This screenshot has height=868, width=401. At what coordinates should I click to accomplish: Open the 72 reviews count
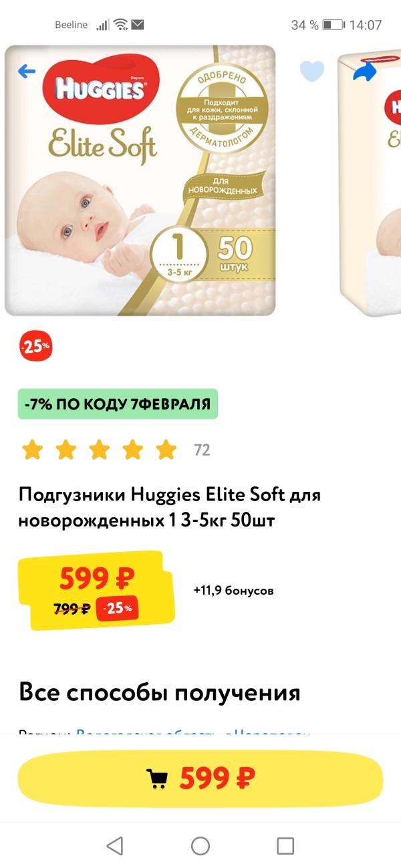pos(202,450)
